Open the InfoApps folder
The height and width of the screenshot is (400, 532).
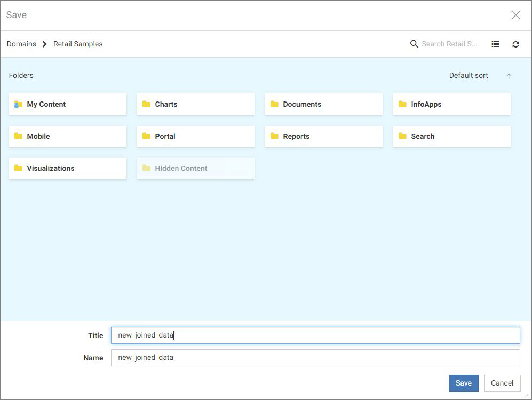tap(452, 104)
